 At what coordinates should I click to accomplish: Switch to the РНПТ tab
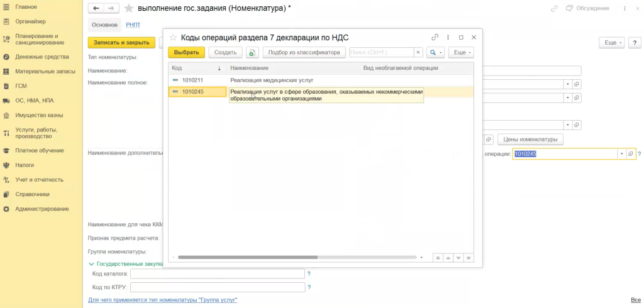point(133,25)
